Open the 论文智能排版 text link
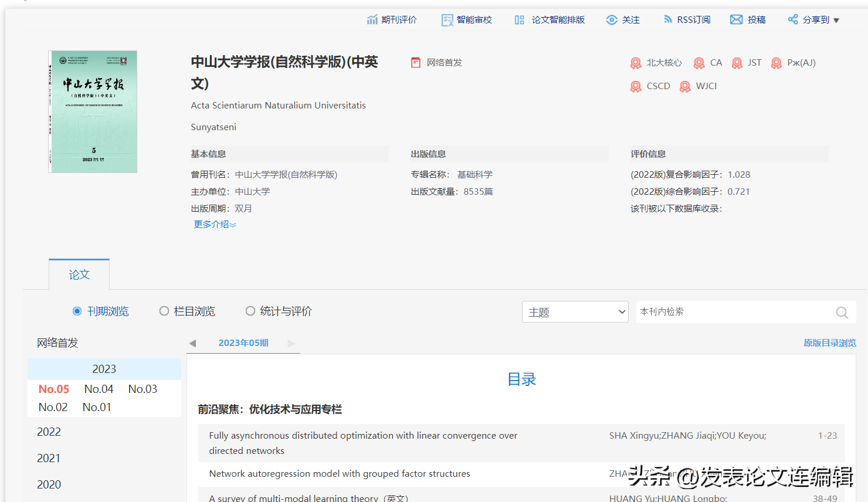 point(558,20)
